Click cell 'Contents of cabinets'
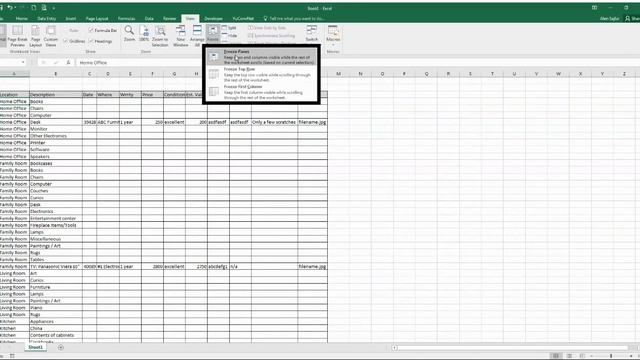The width and height of the screenshot is (640, 360). click(x=56, y=335)
